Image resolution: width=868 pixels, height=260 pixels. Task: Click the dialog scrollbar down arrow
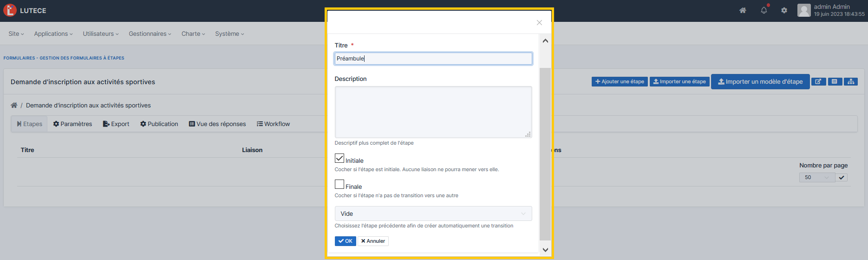(x=545, y=250)
